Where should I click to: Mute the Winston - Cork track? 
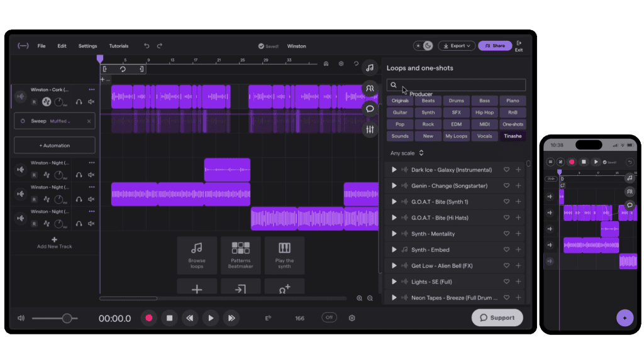point(91,102)
